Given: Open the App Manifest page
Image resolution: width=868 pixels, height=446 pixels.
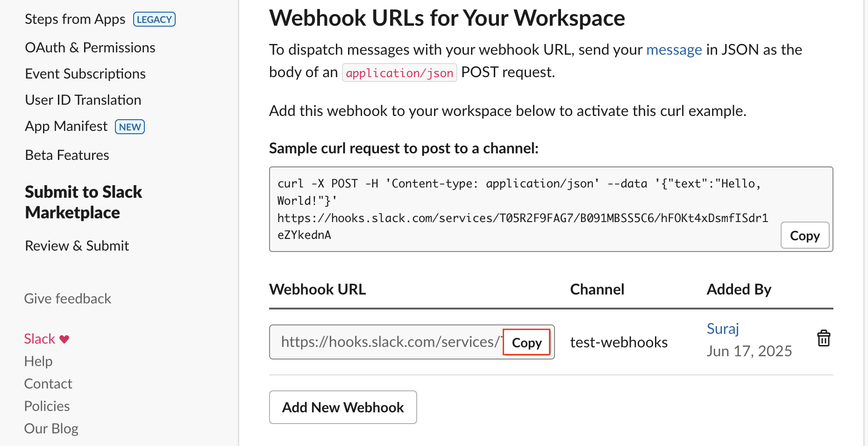Looking at the screenshot, I should [66, 126].
